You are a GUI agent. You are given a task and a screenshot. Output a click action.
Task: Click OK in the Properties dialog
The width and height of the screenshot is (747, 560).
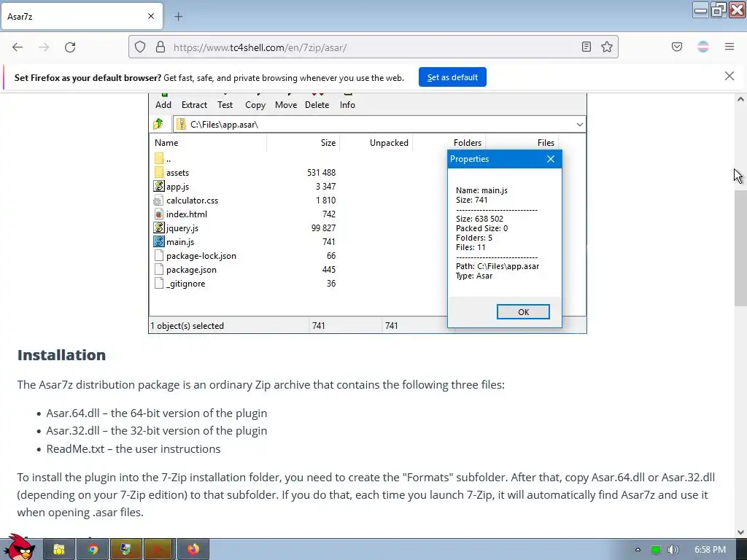pyautogui.click(x=523, y=312)
